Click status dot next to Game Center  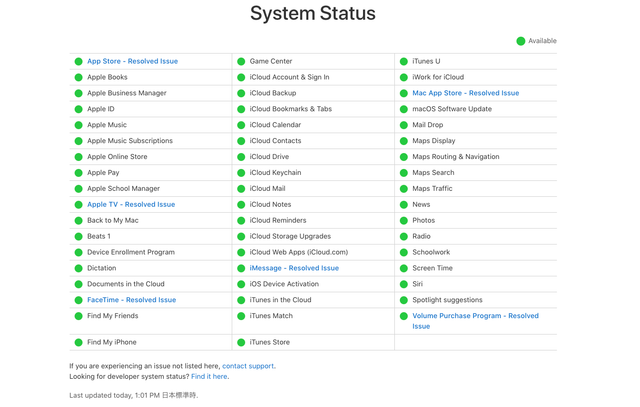(241, 61)
